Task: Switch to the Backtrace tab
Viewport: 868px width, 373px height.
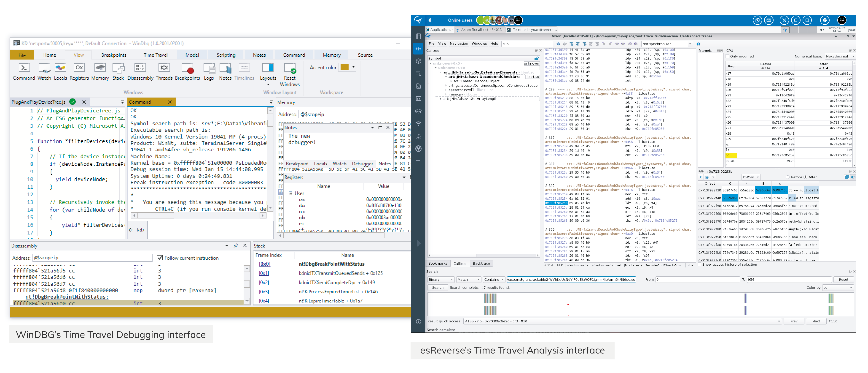Action: pyautogui.click(x=481, y=263)
